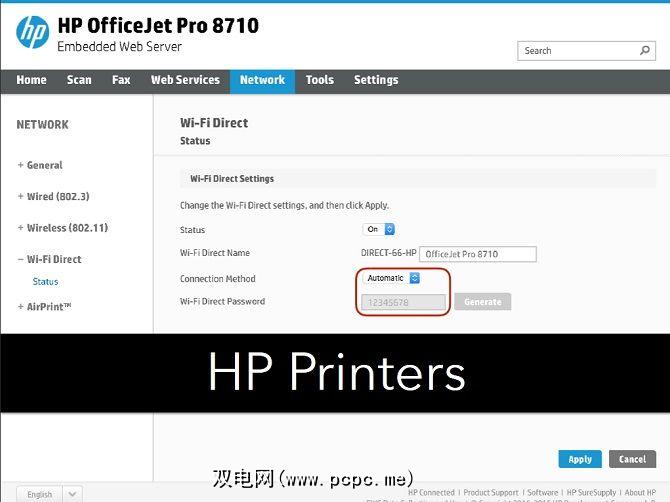
Task: Edit the Wi-Fi Direct Name field
Action: click(478, 254)
